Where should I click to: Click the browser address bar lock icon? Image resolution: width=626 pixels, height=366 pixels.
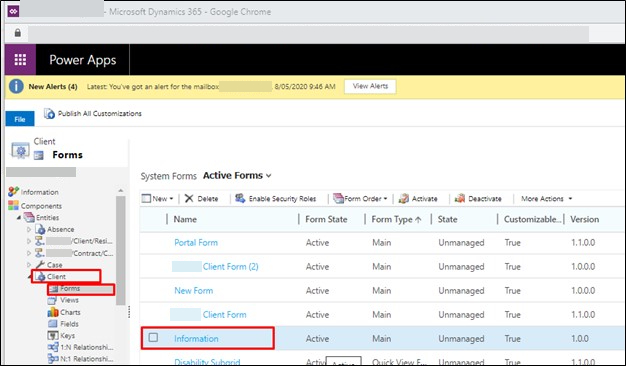[x=18, y=33]
